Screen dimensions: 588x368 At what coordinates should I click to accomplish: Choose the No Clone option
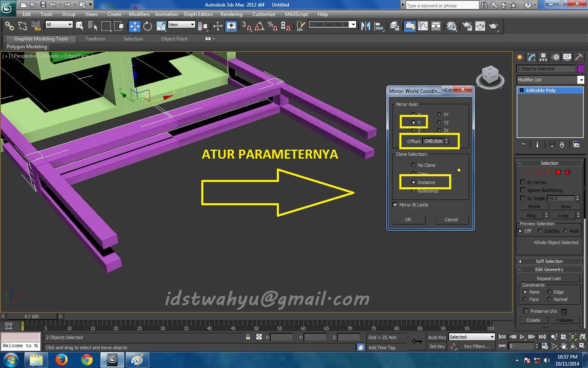[x=413, y=165]
